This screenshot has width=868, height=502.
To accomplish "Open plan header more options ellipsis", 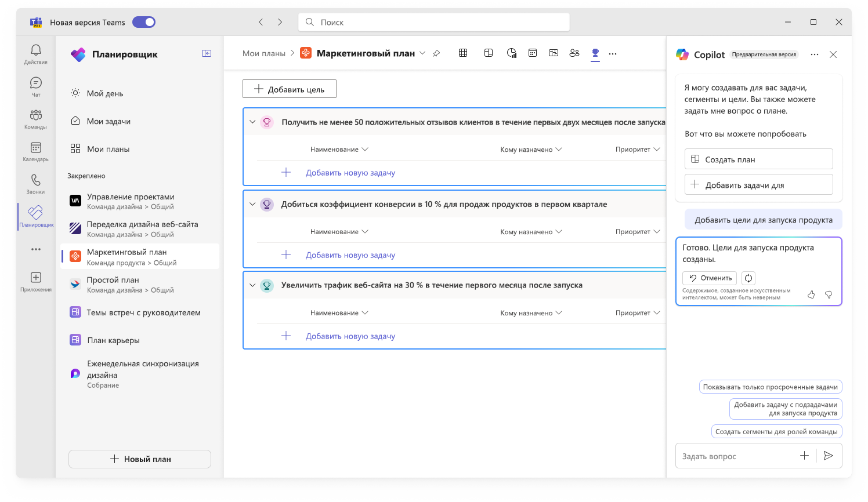I will [x=613, y=53].
